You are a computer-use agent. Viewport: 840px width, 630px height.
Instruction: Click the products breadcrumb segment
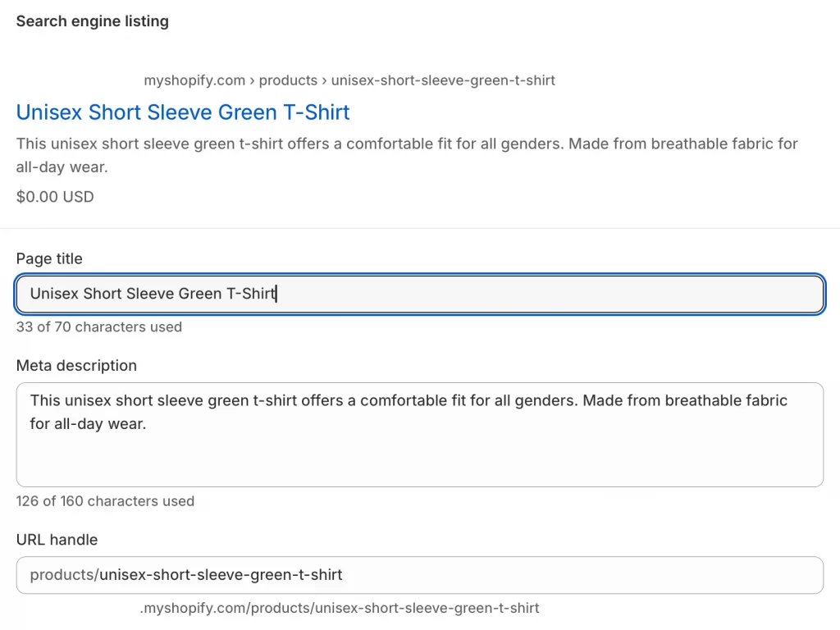click(288, 80)
